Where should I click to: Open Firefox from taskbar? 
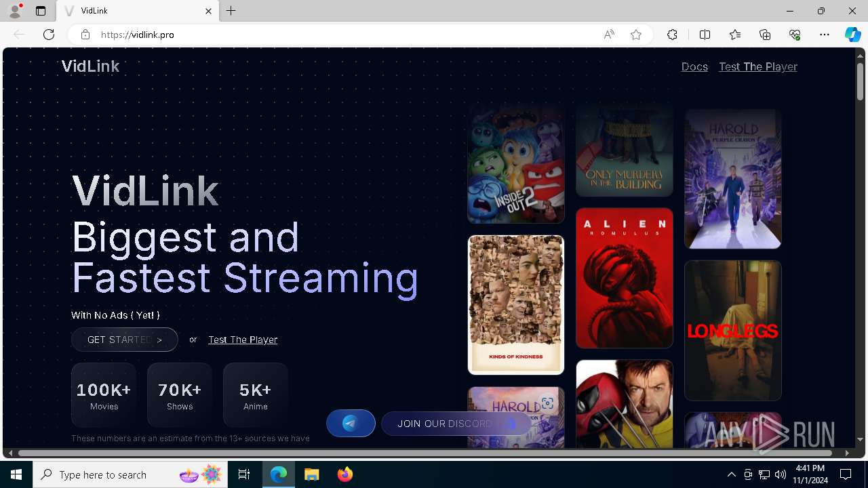pyautogui.click(x=345, y=474)
